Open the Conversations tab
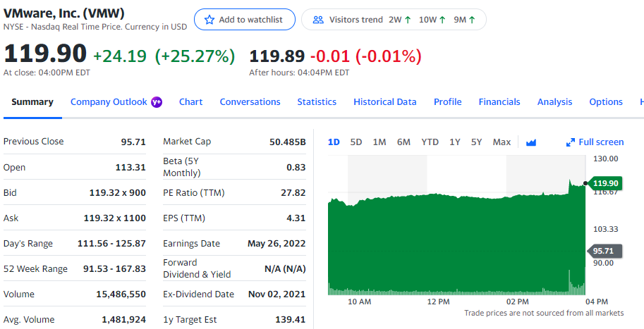Screen dimensions: 644x329 [250, 102]
